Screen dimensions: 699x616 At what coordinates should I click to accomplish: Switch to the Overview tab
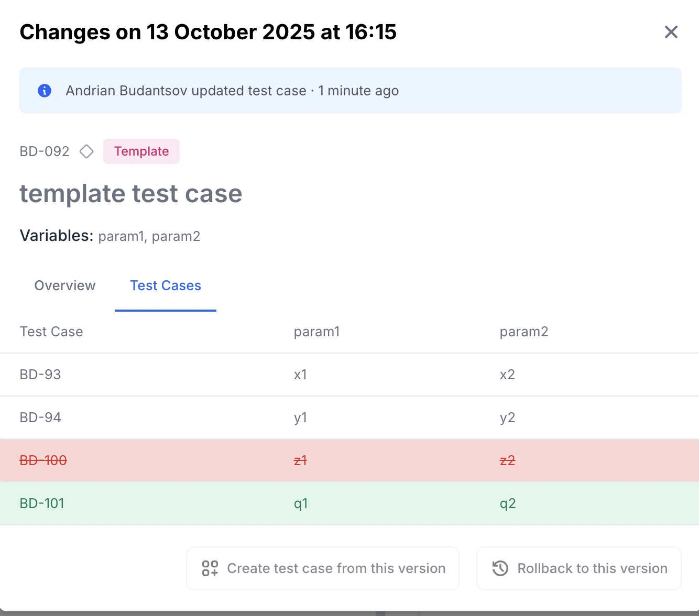(65, 285)
